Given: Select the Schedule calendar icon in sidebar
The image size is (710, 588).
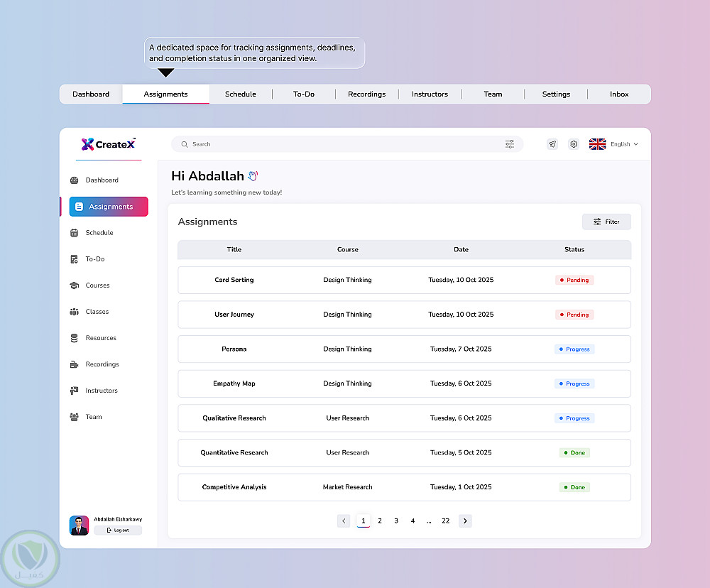Looking at the screenshot, I should (x=75, y=233).
